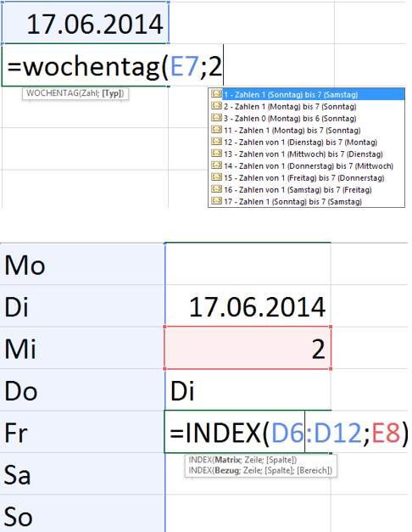Click into the =wochentag(E7;2 formula cell
The height and width of the screenshot is (532, 412).
tap(85, 65)
